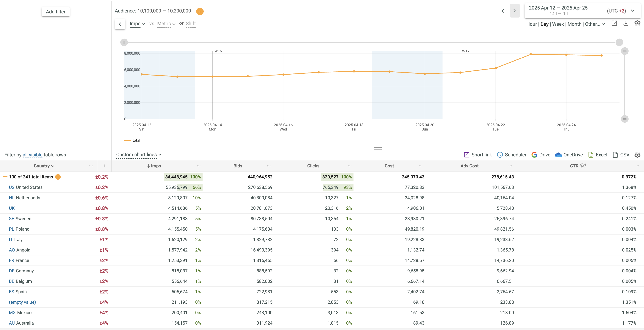
Task: Open the Scheduler
Action: coord(512,155)
